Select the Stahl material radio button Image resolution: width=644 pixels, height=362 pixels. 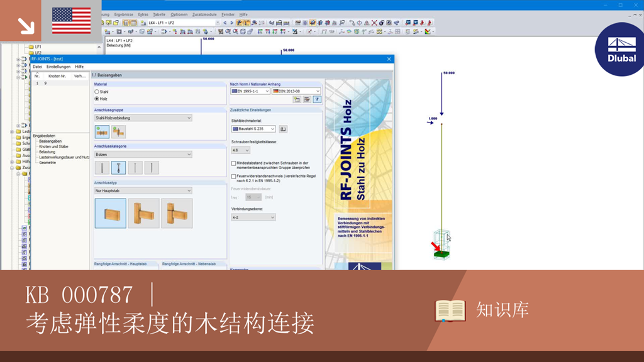(x=97, y=92)
